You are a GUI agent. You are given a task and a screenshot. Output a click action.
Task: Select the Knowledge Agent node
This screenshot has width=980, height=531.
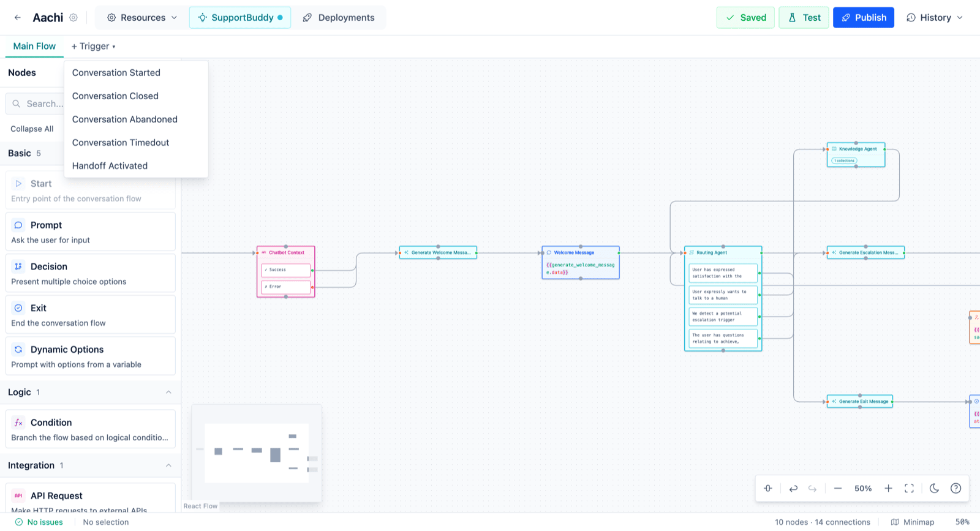pyautogui.click(x=856, y=155)
